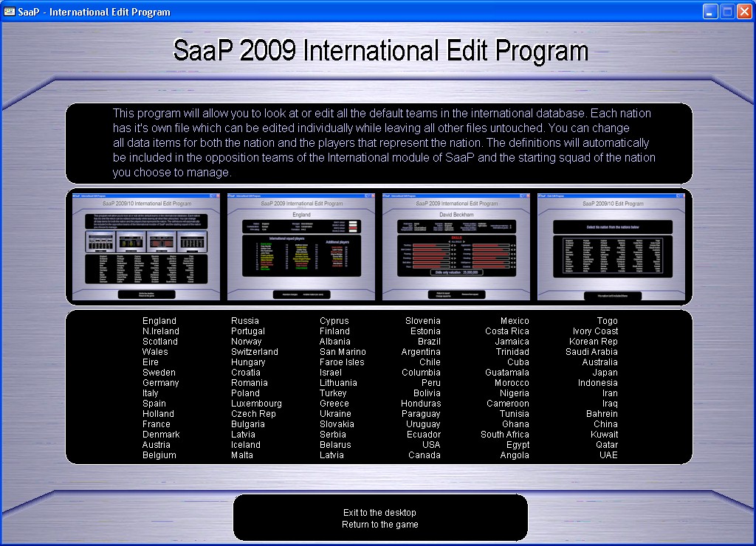Pick Eire from the nations
The image size is (756, 546).
point(151,362)
